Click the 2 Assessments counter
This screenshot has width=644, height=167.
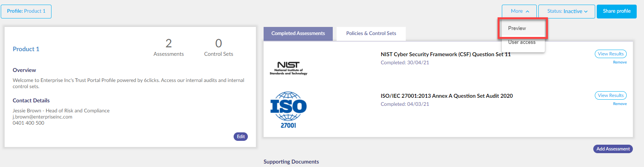click(x=169, y=47)
